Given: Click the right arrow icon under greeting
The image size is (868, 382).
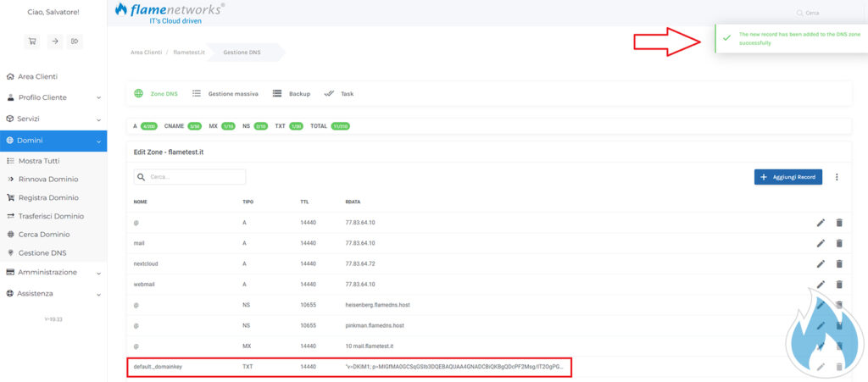Looking at the screenshot, I should 53,41.
